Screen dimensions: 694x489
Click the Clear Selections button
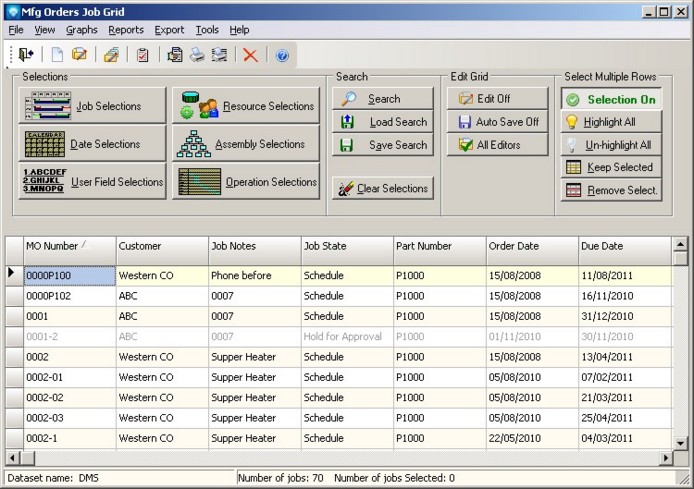click(x=382, y=188)
